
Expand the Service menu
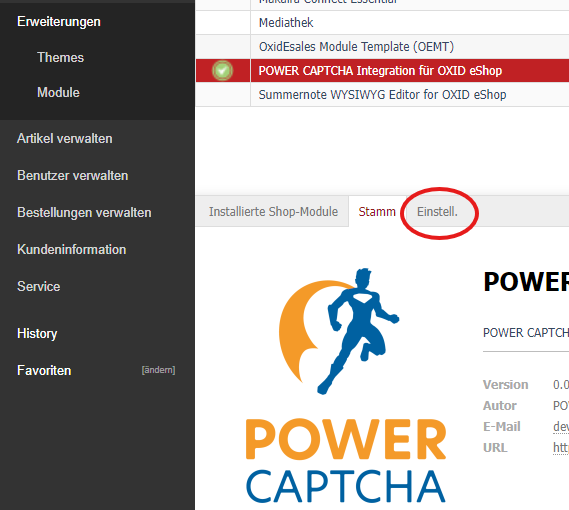tap(38, 287)
